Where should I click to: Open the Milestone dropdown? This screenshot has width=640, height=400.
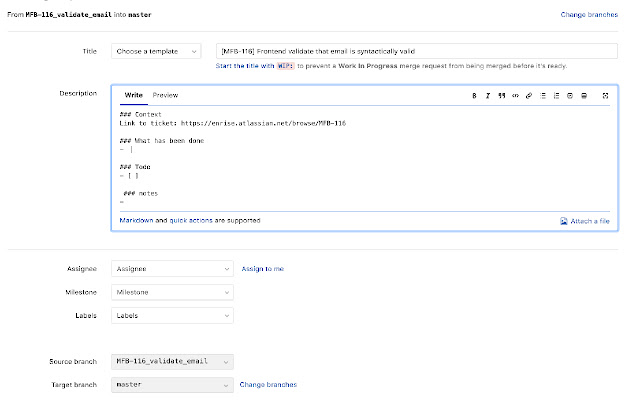[x=172, y=292]
